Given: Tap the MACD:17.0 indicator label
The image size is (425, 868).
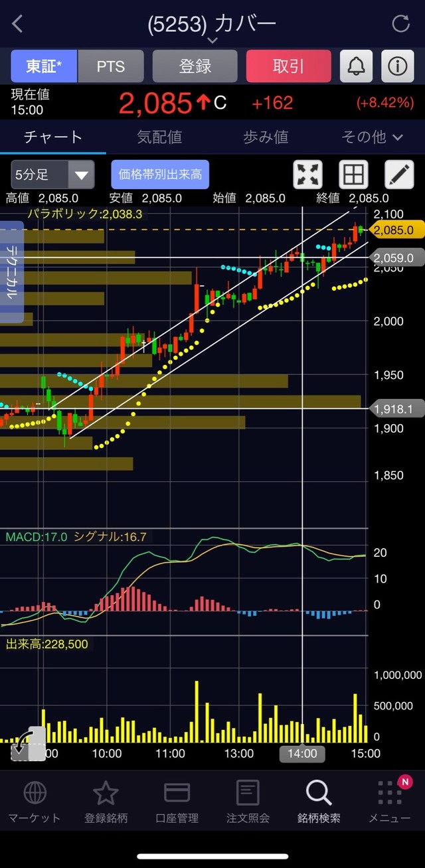Looking at the screenshot, I should [x=37, y=536].
